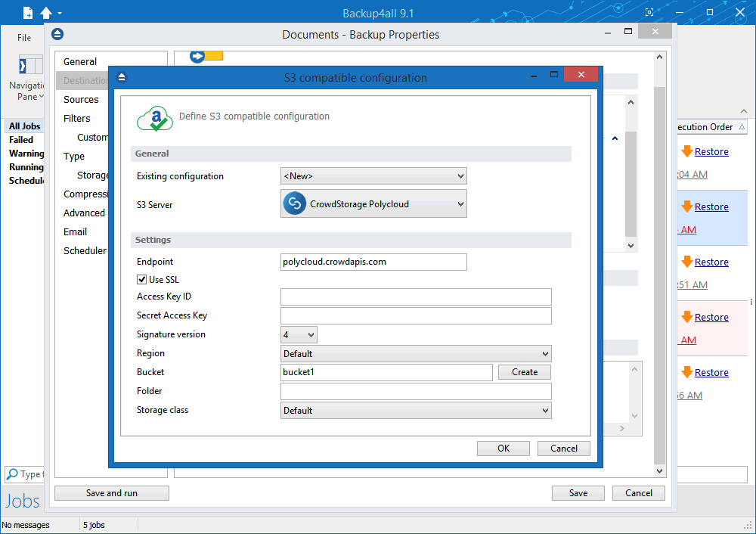Click the Access Key ID input field
This screenshot has height=534, width=756.
pos(416,296)
